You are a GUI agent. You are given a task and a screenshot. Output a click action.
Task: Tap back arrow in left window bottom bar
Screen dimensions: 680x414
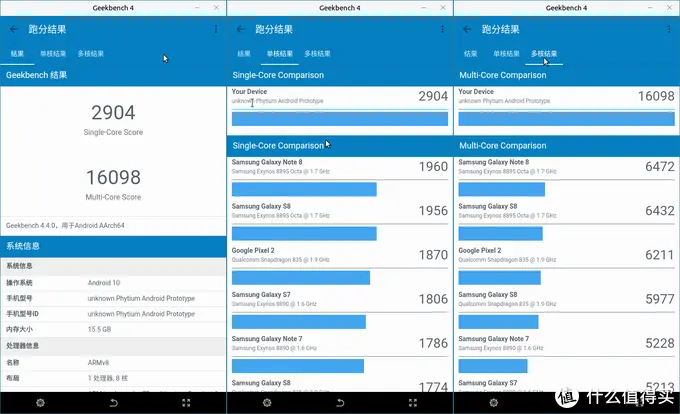(114, 403)
